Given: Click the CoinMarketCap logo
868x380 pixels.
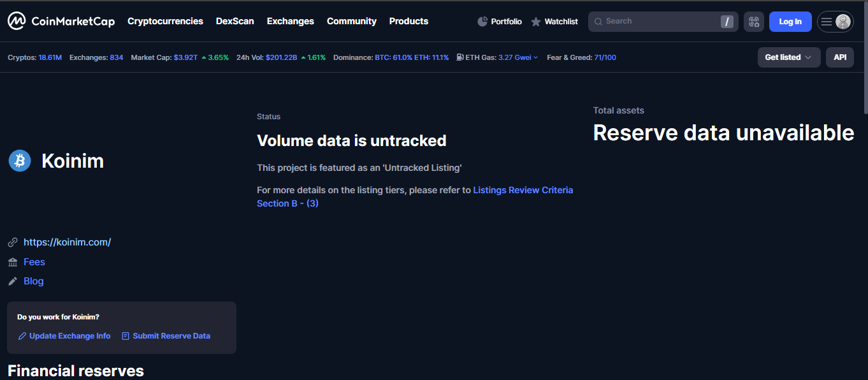Looking at the screenshot, I should click(x=61, y=22).
